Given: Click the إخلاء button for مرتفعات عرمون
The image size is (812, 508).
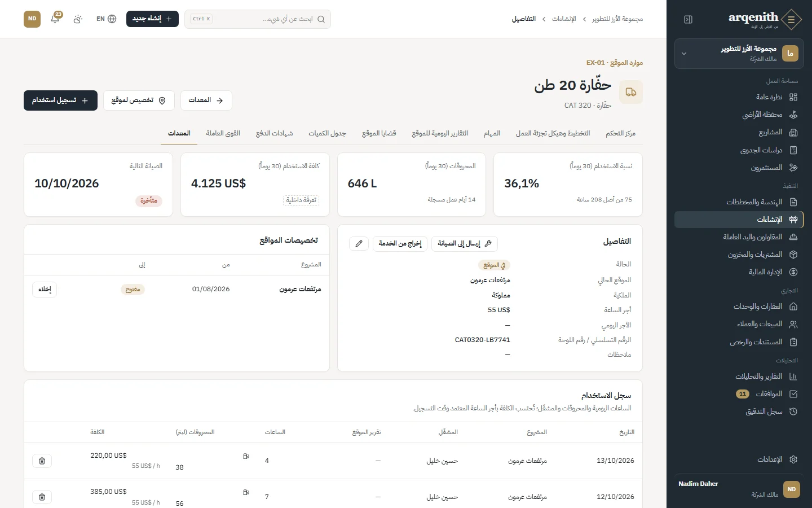Looking at the screenshot, I should [45, 289].
